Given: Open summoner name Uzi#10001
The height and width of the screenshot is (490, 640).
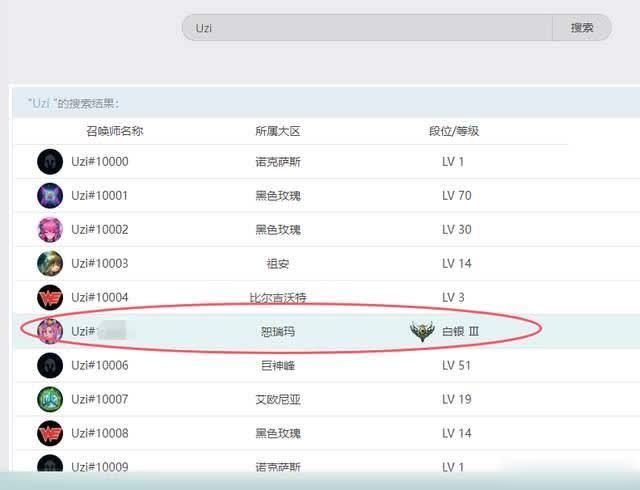Looking at the screenshot, I should coord(100,196).
